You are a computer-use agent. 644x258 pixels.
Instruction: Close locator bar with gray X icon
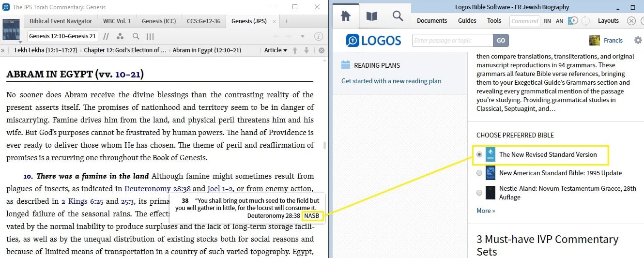click(x=322, y=50)
